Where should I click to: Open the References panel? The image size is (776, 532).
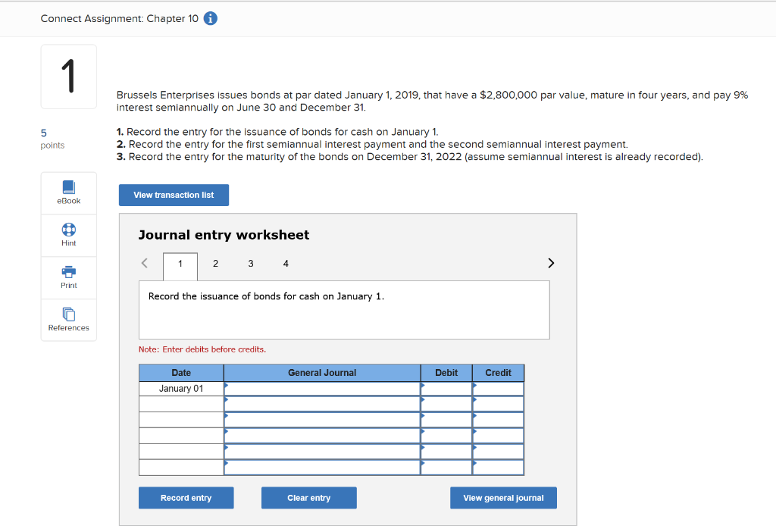(68, 320)
